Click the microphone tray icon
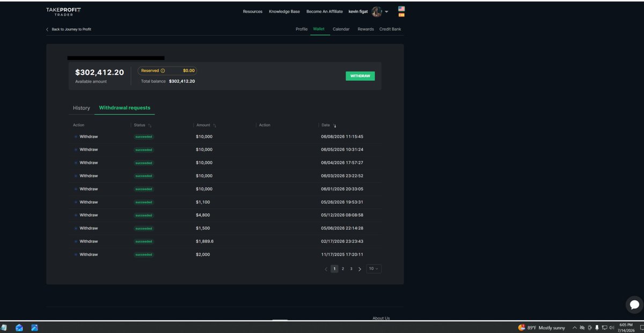This screenshot has width=644, height=333. 597,328
